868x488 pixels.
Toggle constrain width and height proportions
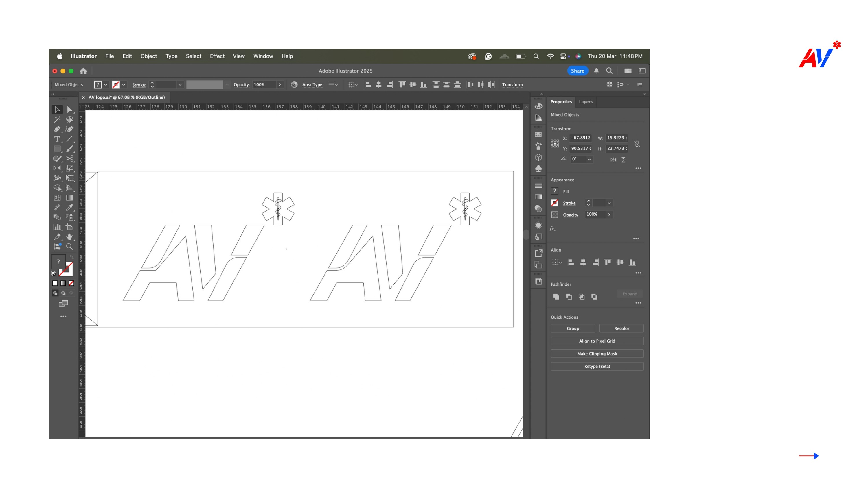637,144
